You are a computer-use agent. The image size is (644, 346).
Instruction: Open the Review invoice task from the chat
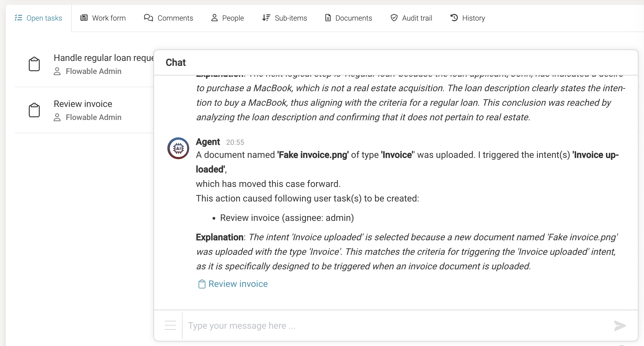[237, 284]
